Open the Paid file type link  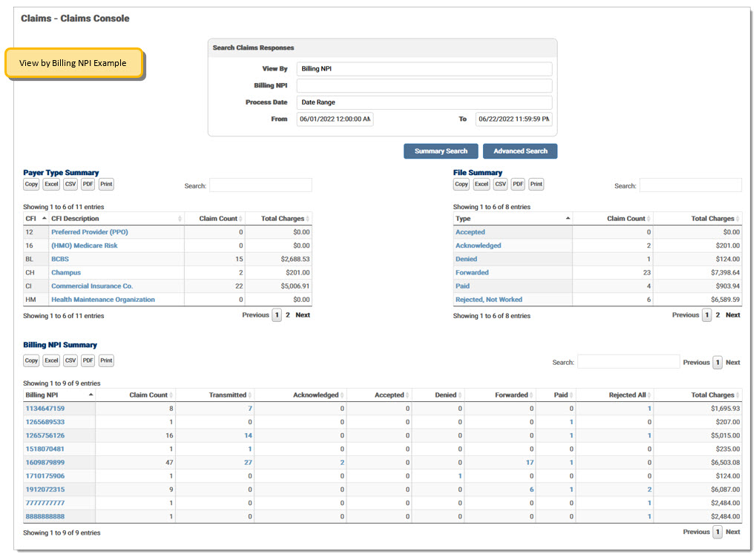click(462, 286)
